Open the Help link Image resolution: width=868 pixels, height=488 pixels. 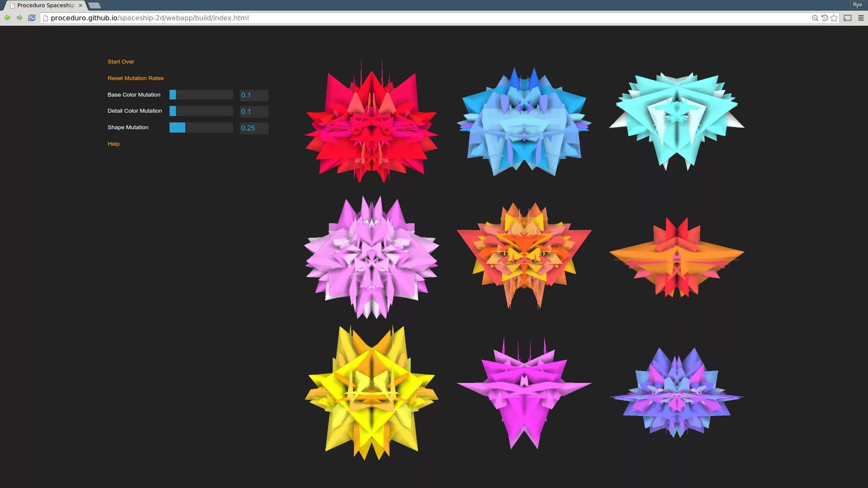point(114,144)
